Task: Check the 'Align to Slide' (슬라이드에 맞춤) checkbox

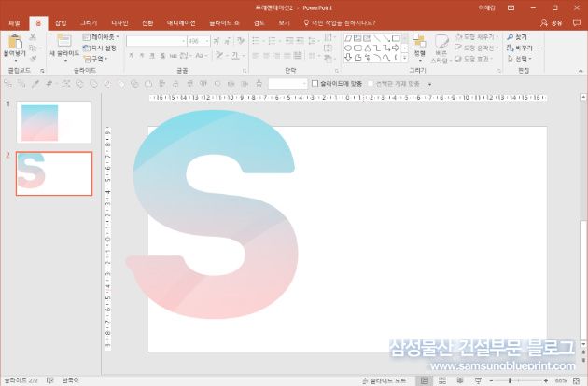Action: [315, 84]
